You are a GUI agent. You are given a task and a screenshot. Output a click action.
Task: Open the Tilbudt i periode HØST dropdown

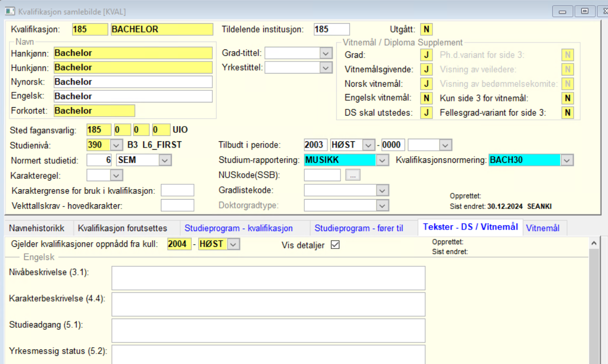tap(368, 145)
